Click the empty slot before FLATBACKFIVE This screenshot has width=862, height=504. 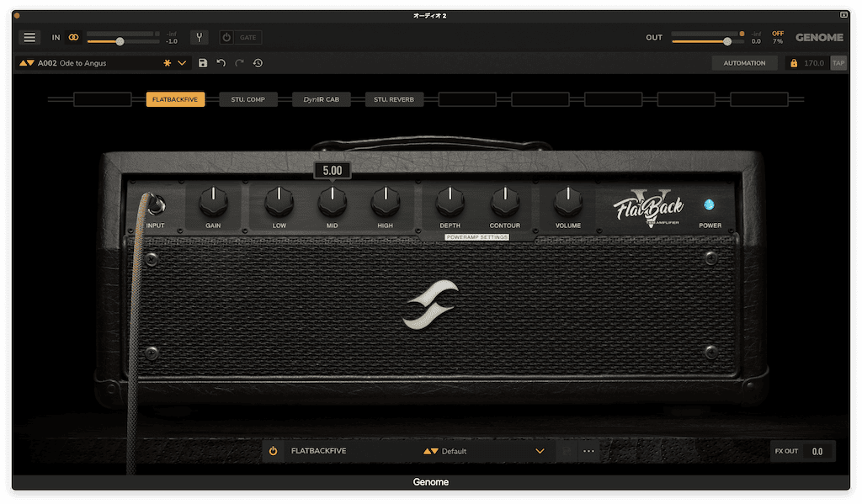click(102, 99)
